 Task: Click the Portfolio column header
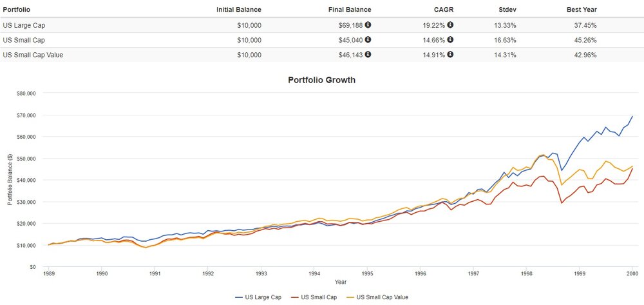17,10
